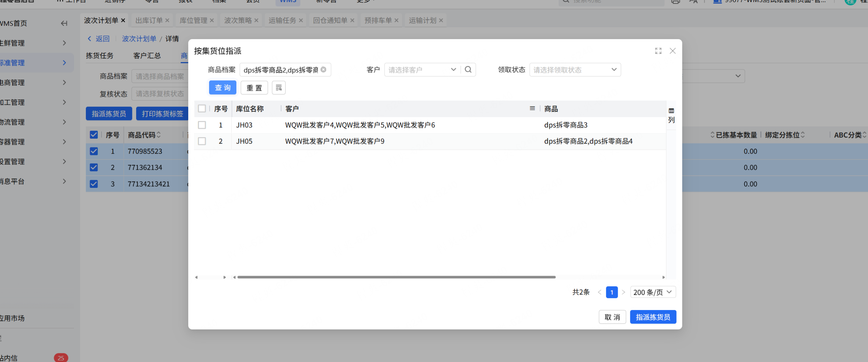
Task: Switch to the 库位管理 tab
Action: [x=193, y=21]
